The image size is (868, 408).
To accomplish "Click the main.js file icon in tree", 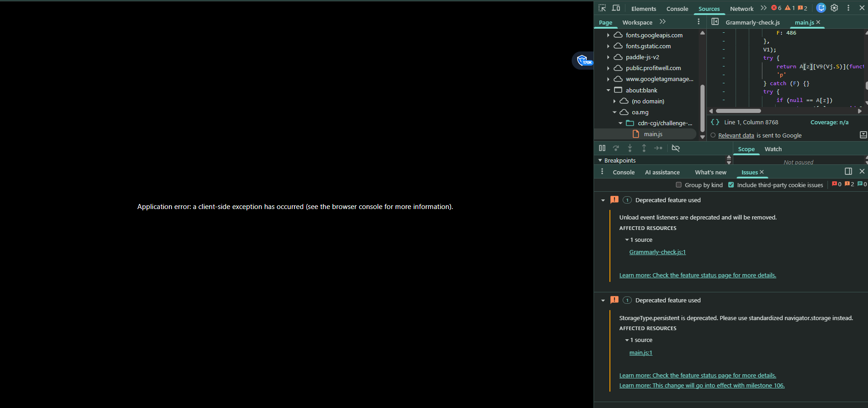I will (636, 134).
